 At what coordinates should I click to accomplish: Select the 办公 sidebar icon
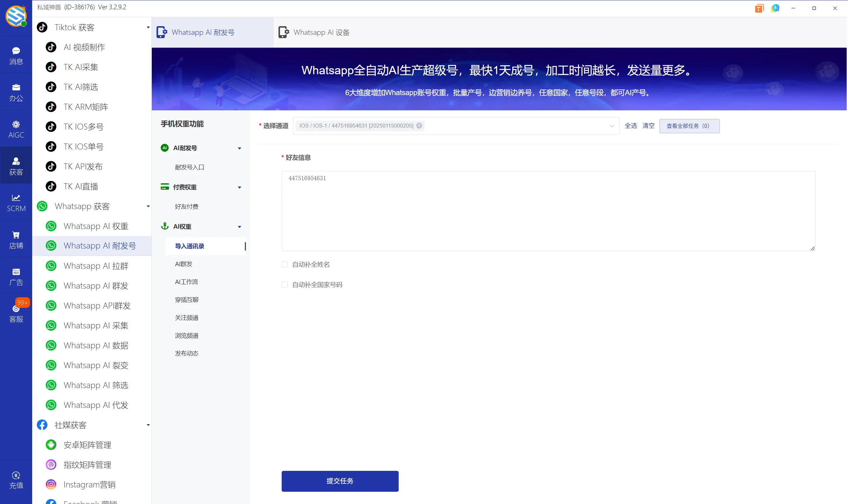click(16, 92)
